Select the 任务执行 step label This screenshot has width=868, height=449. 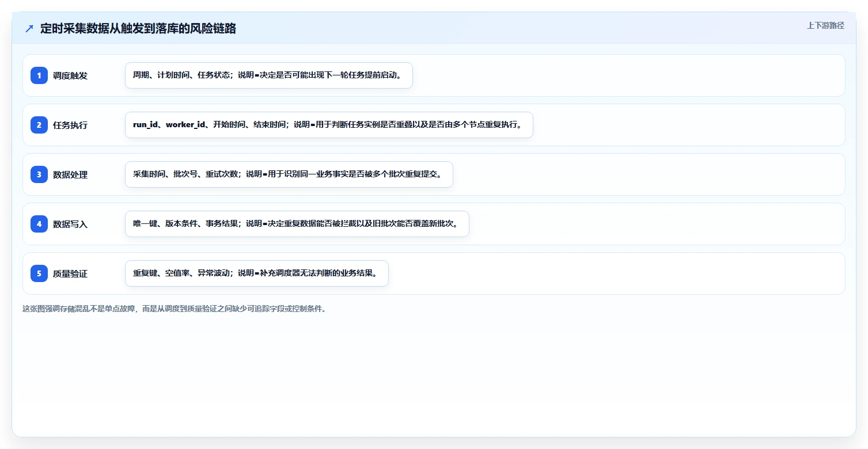click(70, 125)
